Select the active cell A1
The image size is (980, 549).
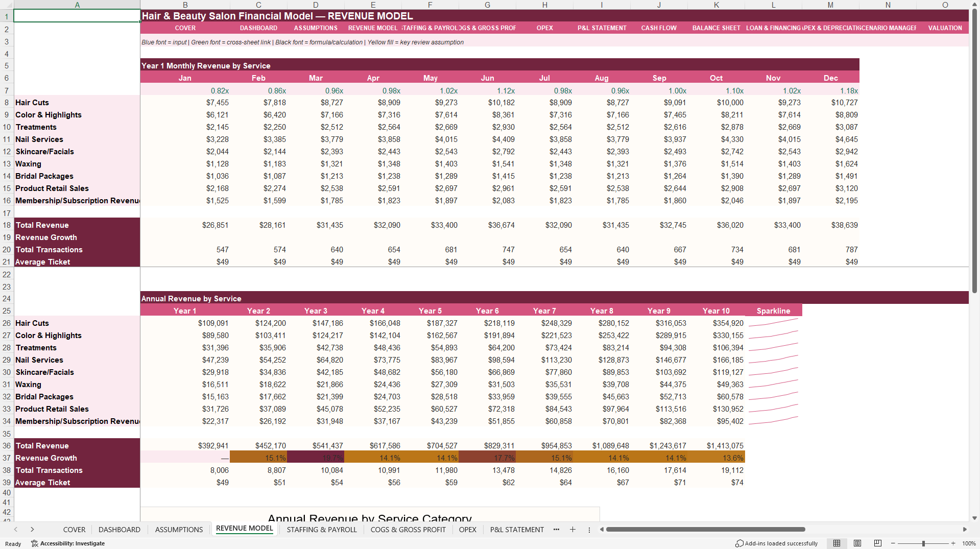(77, 16)
